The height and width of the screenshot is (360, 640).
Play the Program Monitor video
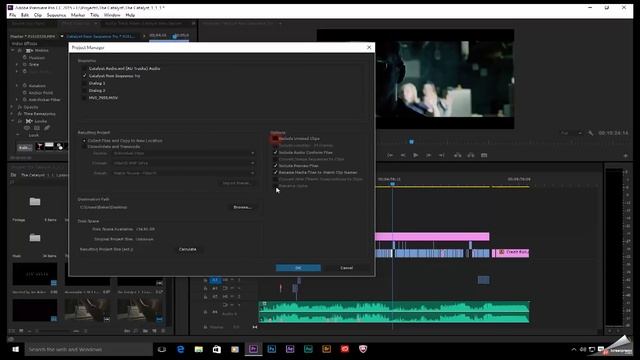(416, 155)
